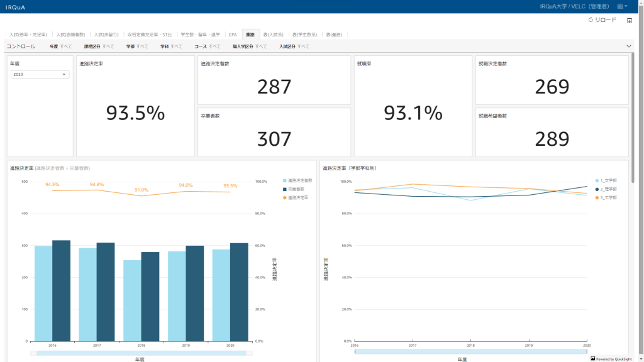Click the Powered by QuickSight badge

612,359
